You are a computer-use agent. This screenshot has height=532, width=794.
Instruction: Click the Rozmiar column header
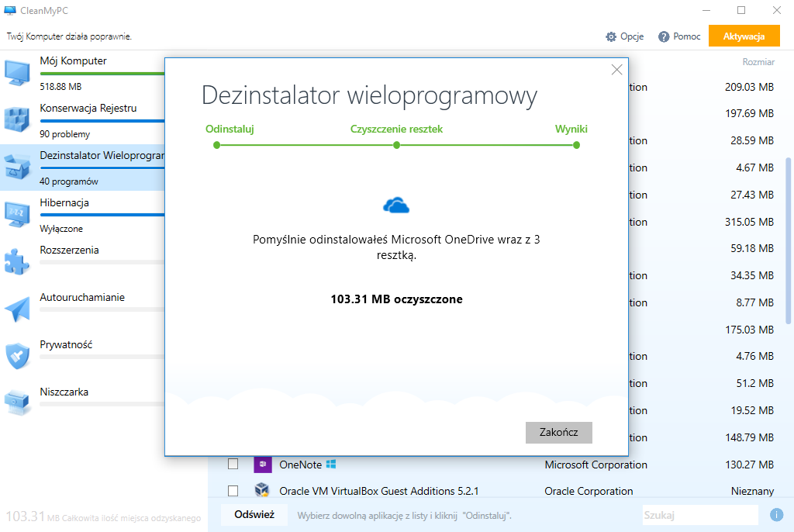[758, 62]
